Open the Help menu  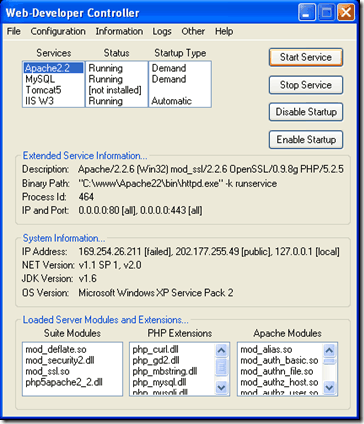[x=224, y=31]
